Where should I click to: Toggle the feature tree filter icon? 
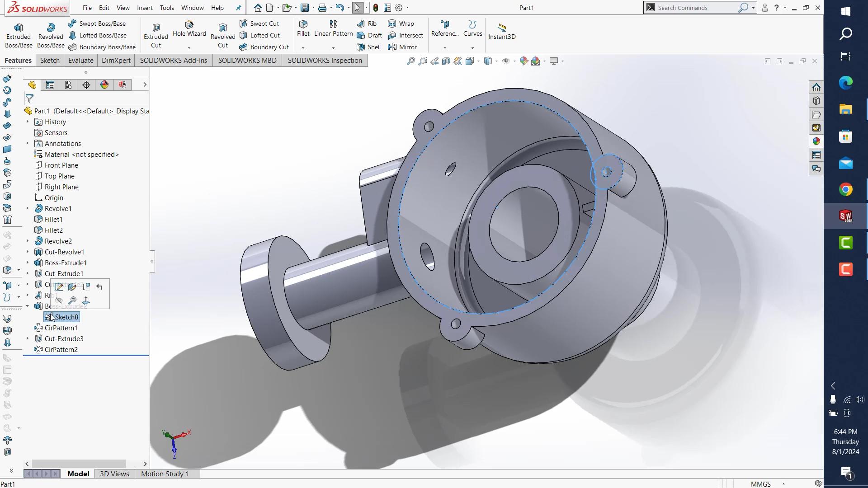pyautogui.click(x=30, y=99)
